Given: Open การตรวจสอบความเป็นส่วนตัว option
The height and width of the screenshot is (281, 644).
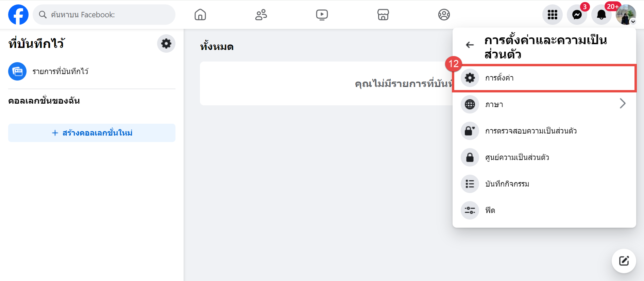Looking at the screenshot, I should pos(544,131).
